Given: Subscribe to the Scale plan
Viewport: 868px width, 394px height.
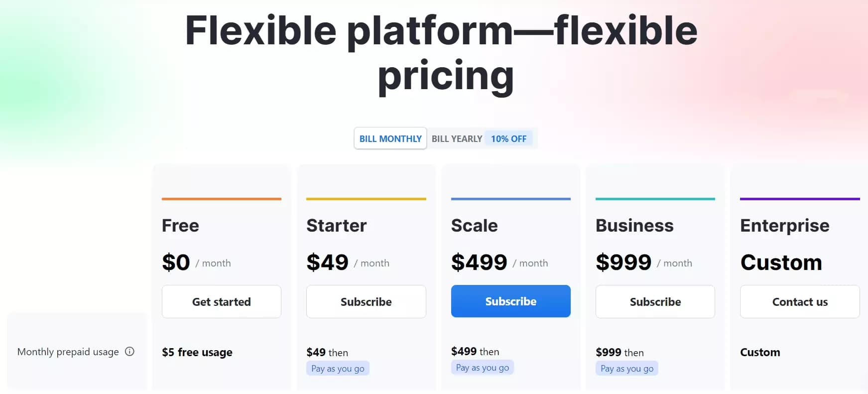Looking at the screenshot, I should point(510,301).
